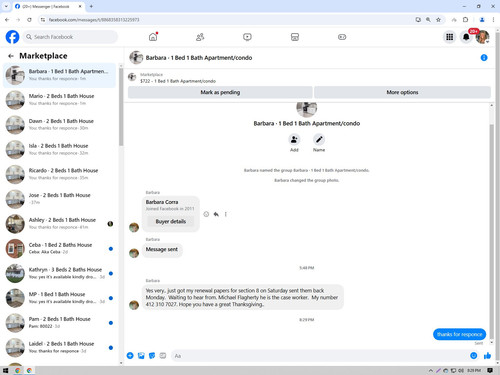The width and height of the screenshot is (500, 375).
Task: Open the Gaming icon in top navigation
Action: (x=342, y=37)
